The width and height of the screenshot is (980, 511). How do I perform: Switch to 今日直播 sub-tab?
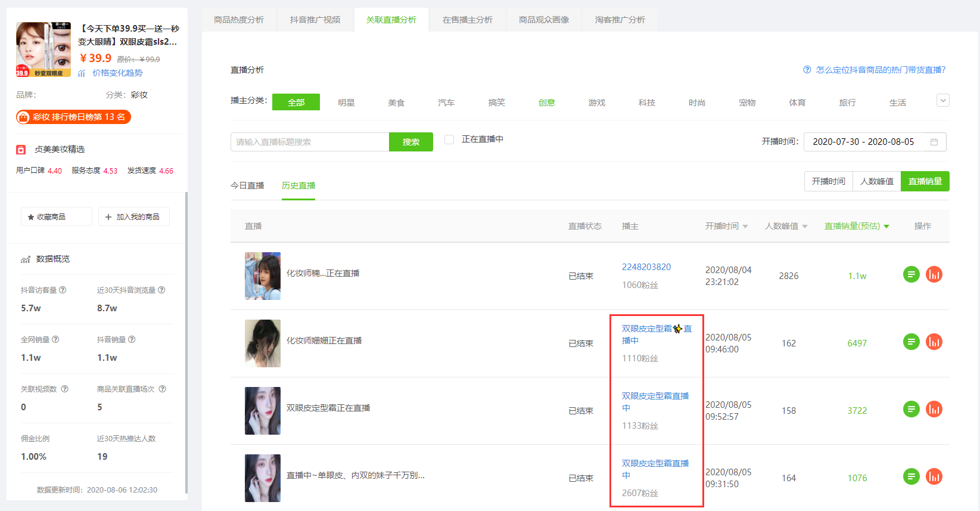(x=247, y=185)
